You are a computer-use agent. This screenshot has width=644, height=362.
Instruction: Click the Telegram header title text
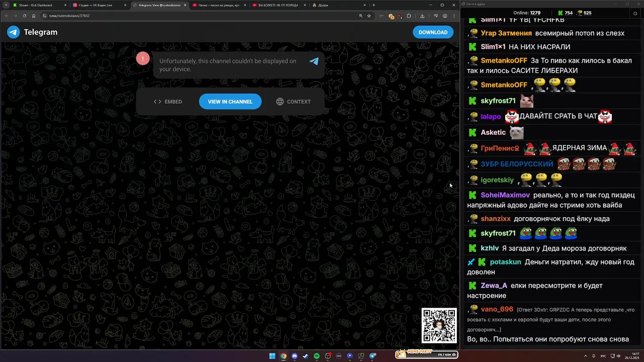(x=41, y=32)
